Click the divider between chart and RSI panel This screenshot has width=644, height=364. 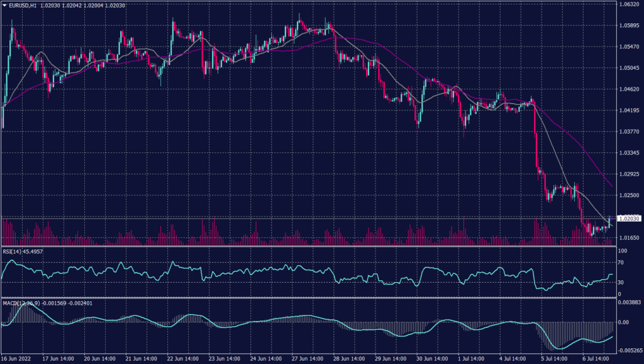(314, 246)
